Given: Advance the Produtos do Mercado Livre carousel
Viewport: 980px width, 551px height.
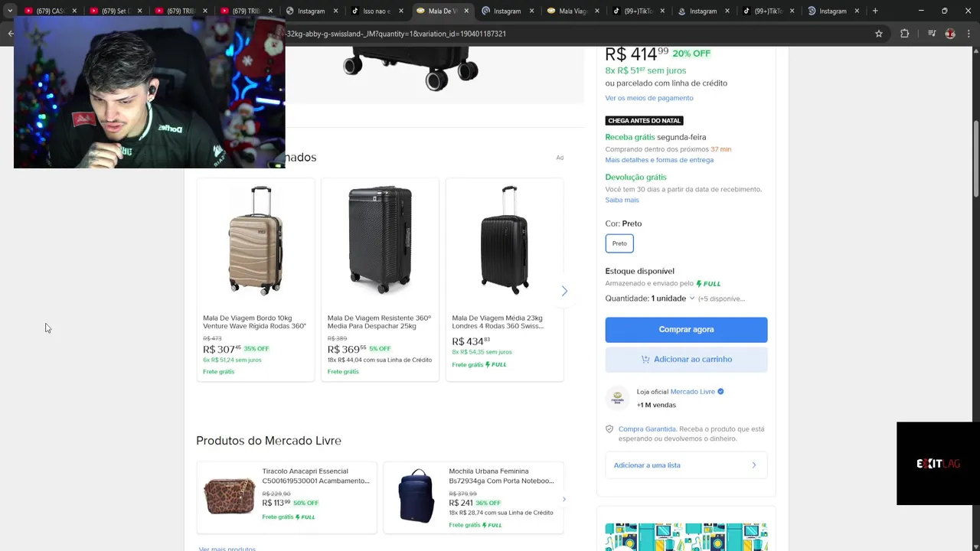Looking at the screenshot, I should (563, 499).
